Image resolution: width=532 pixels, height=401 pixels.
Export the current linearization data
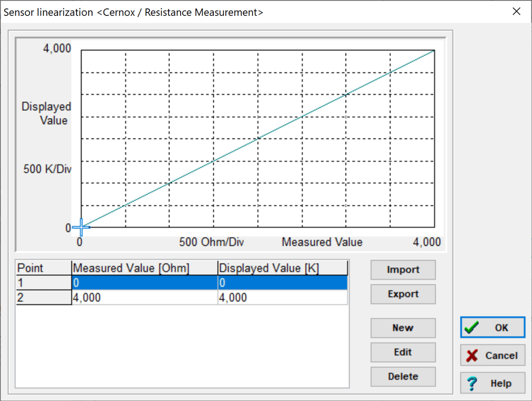[x=403, y=294]
